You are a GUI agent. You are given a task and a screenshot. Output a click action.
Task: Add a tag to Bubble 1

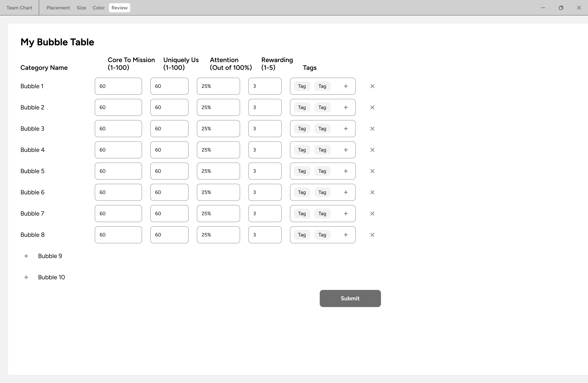point(346,86)
